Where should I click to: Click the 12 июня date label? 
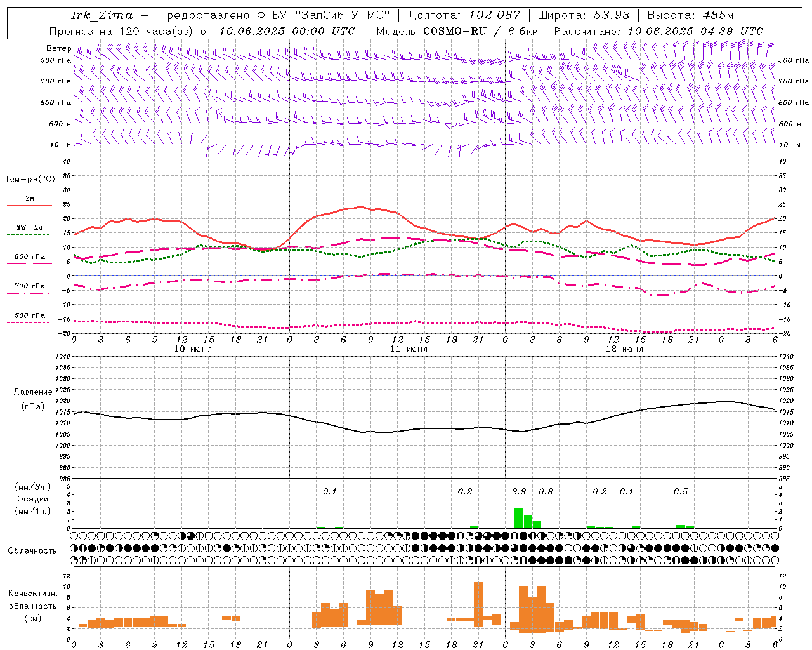click(x=624, y=349)
